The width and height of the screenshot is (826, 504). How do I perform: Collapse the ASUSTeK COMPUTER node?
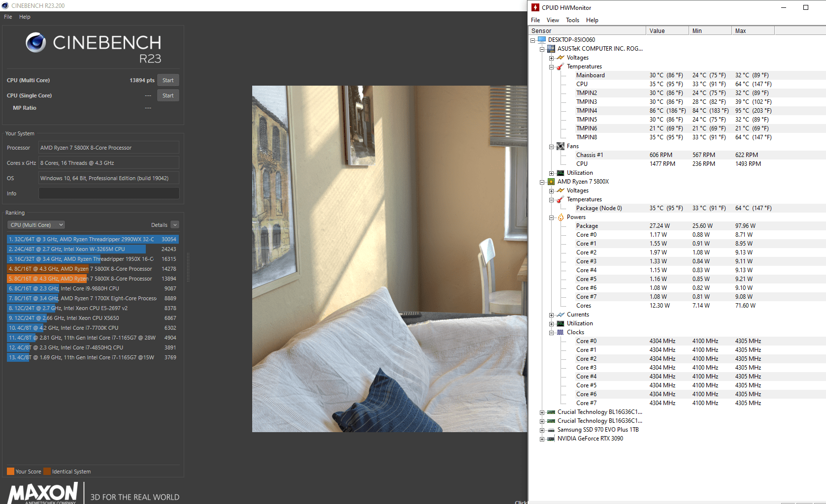coord(542,49)
